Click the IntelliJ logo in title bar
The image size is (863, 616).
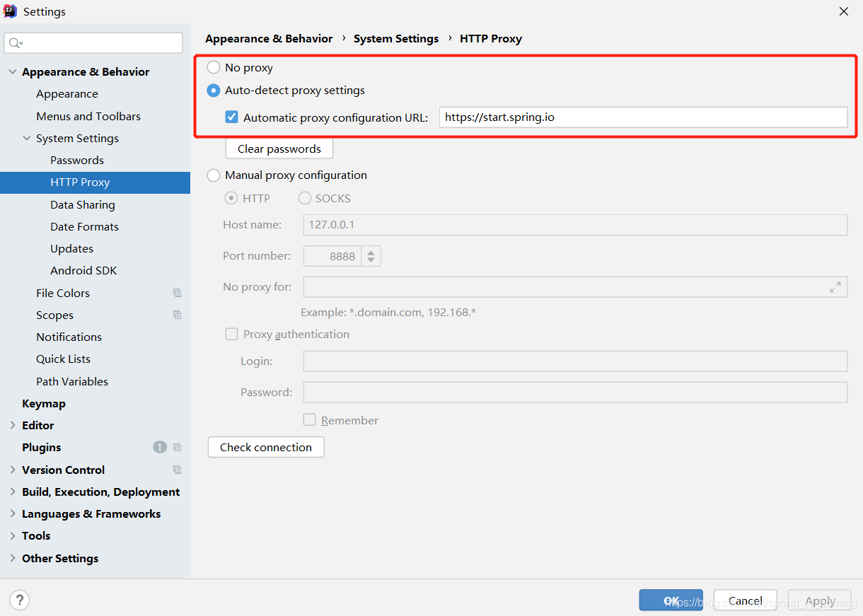tap(10, 11)
